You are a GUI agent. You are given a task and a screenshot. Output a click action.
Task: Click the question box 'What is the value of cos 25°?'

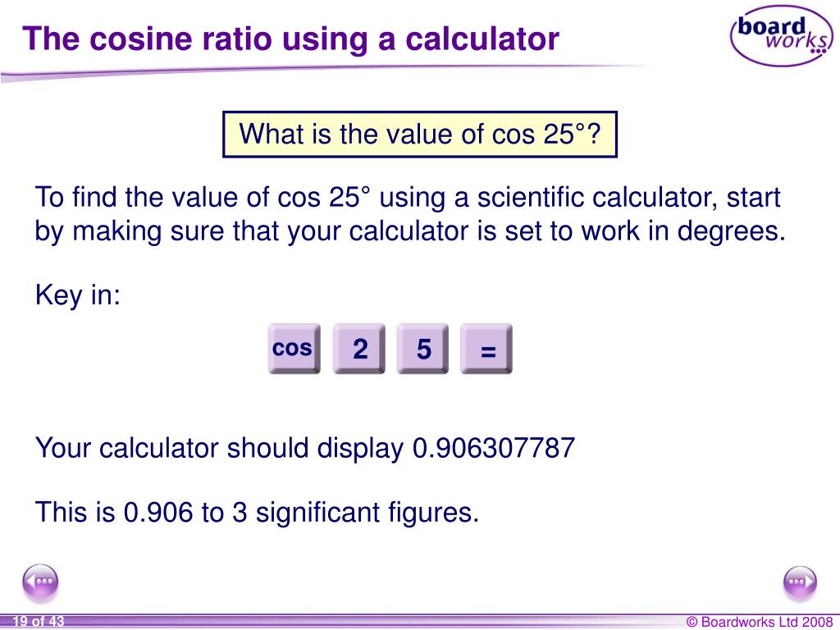[420, 135]
